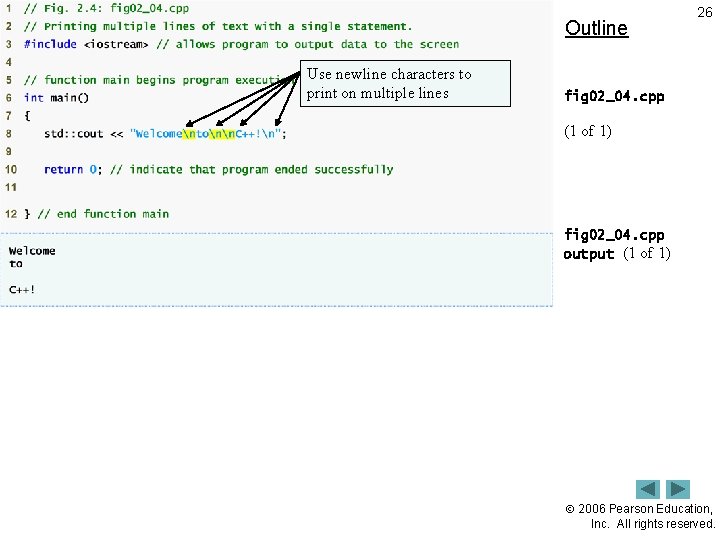Click 'to' in the program output
The height and width of the screenshot is (540, 720).
tap(16, 264)
